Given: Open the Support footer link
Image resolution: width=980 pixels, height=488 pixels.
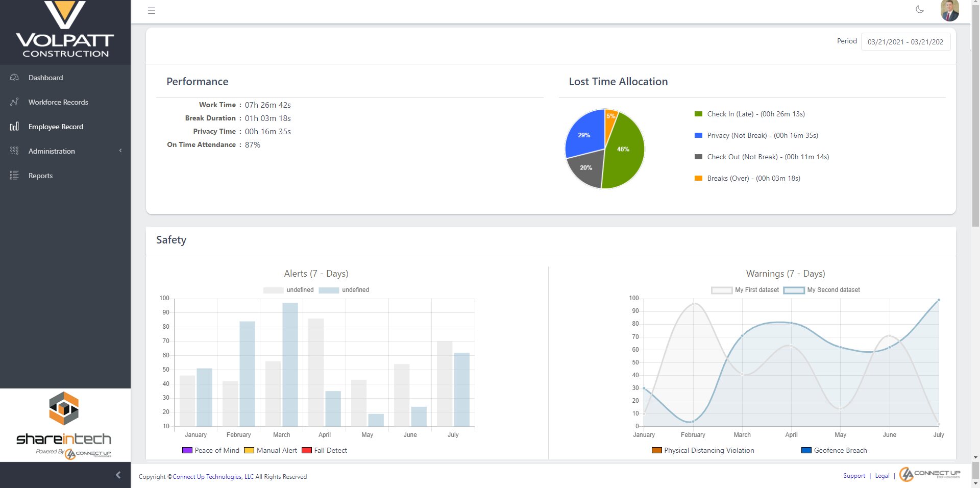Looking at the screenshot, I should coord(854,476).
